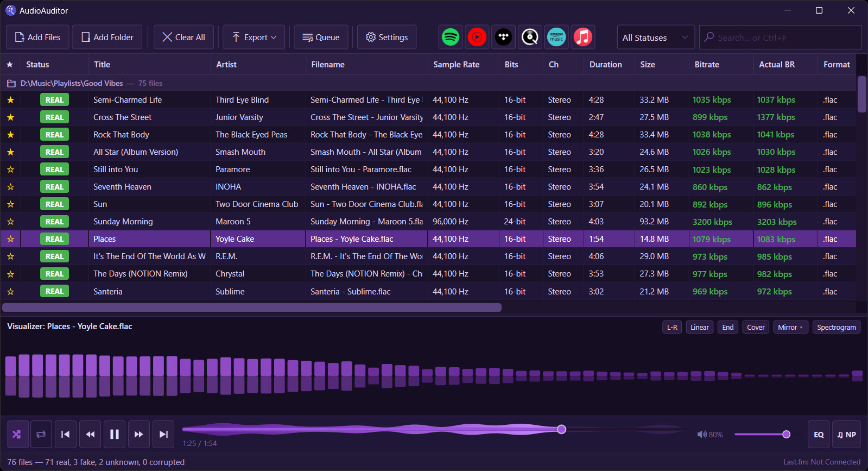The height and width of the screenshot is (471, 868).
Task: Star the Places track
Action: tap(10, 239)
